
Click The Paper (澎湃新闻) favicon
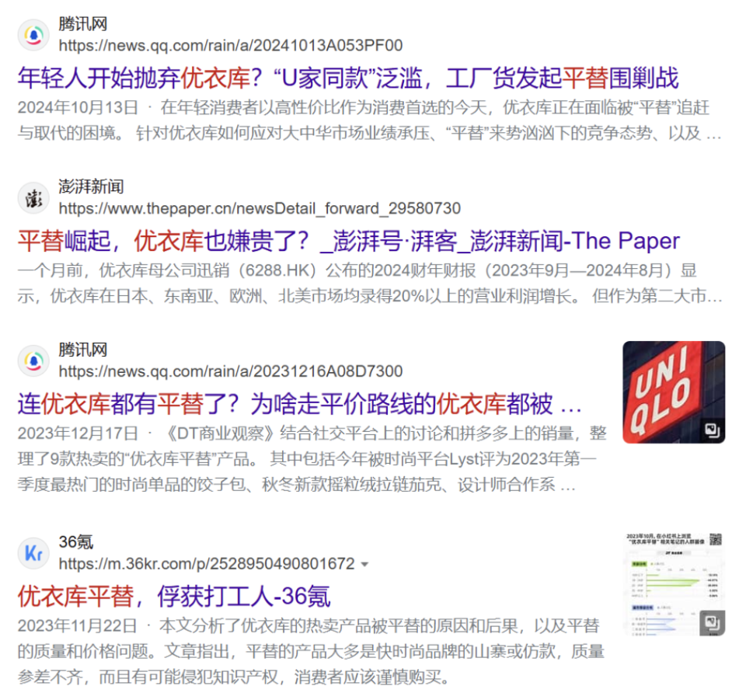point(33,198)
